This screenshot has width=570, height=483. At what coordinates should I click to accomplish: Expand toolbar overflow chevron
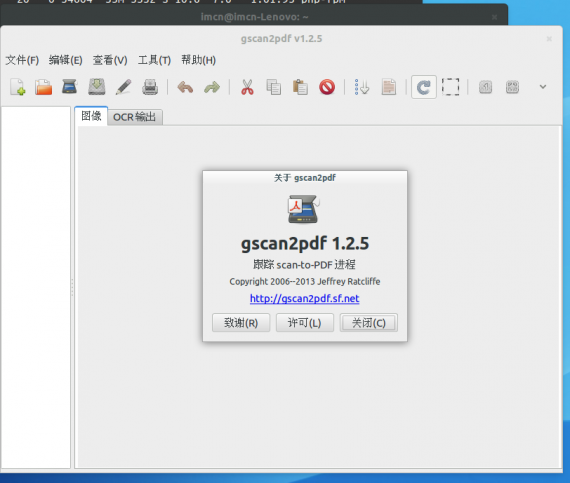coord(543,87)
